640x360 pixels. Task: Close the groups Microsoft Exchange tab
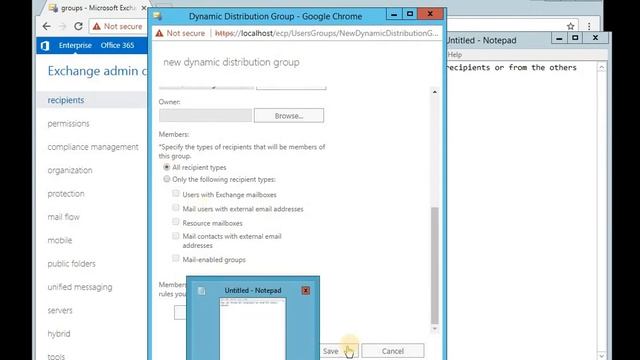[x=143, y=8]
